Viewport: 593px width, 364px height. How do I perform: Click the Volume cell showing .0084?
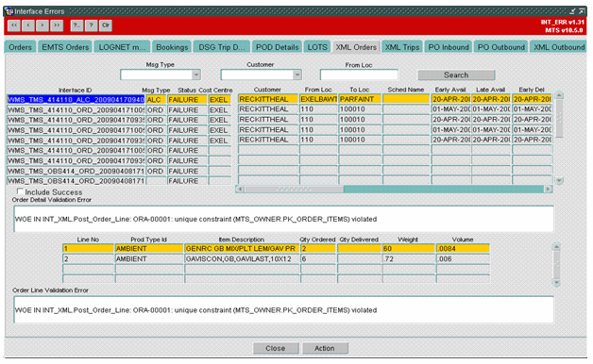[463, 248]
